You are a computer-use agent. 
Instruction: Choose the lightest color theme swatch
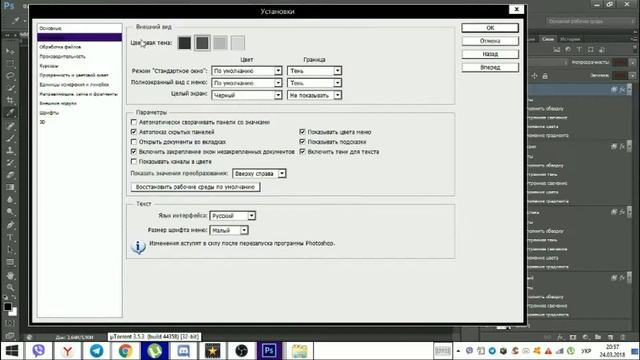coord(238,43)
